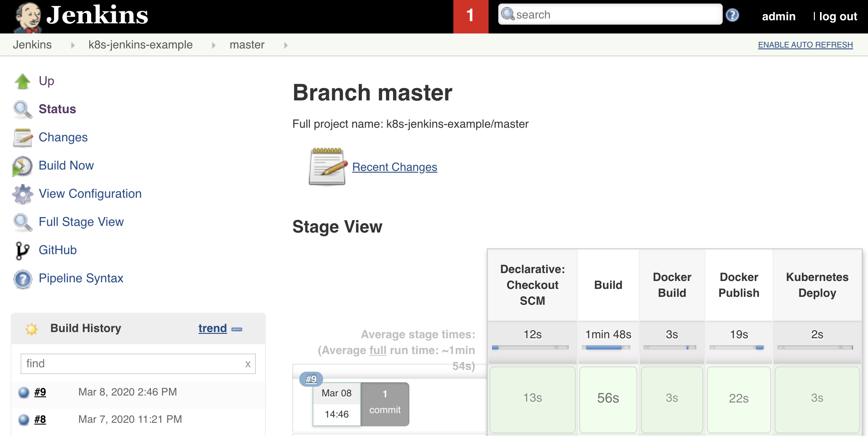Select the Up navigation arrow icon
Viewport: 868px width, 436px height.
pos(22,81)
